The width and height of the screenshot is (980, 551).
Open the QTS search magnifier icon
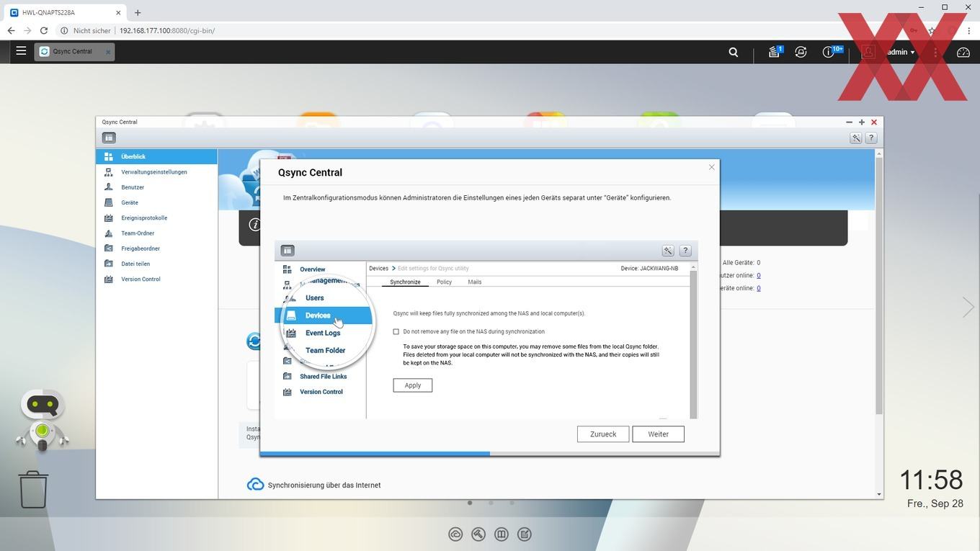[733, 52]
